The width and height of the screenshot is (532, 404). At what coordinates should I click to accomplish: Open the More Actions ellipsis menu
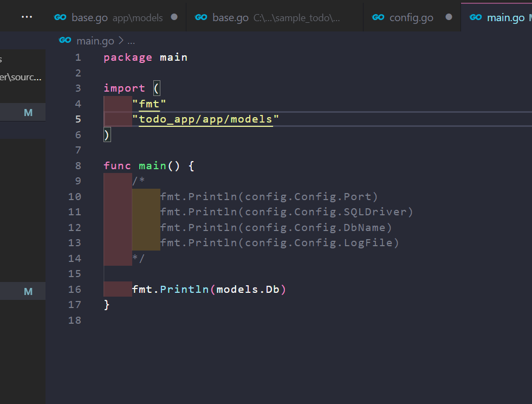pyautogui.click(x=27, y=17)
